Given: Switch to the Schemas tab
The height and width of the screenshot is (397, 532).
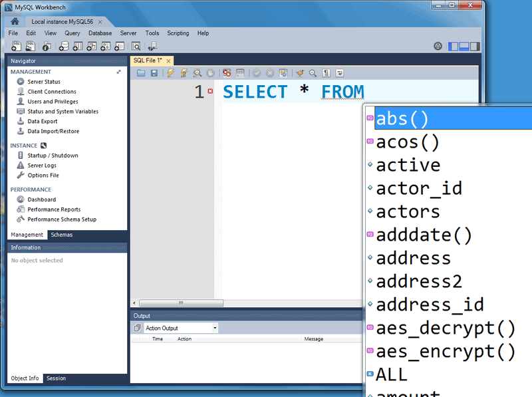Looking at the screenshot, I should click(x=61, y=235).
